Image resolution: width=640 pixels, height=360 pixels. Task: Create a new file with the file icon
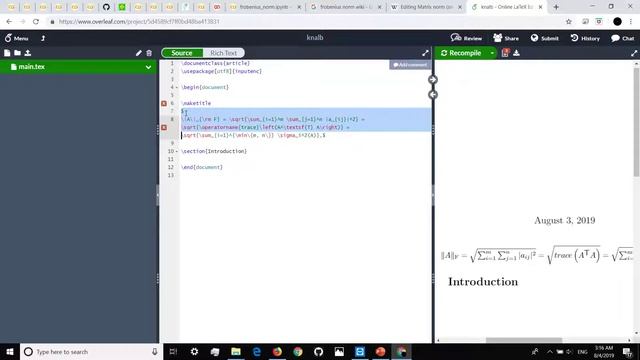point(7,53)
